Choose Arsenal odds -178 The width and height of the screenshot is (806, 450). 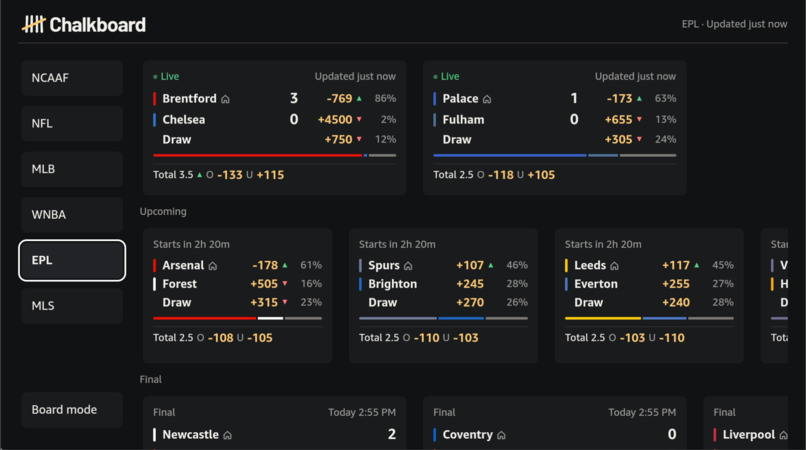coord(265,265)
